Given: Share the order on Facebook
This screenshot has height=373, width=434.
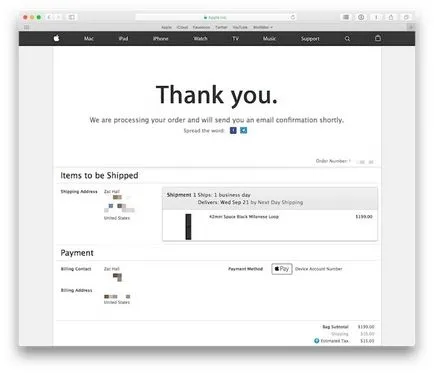Looking at the screenshot, I should click(x=233, y=130).
